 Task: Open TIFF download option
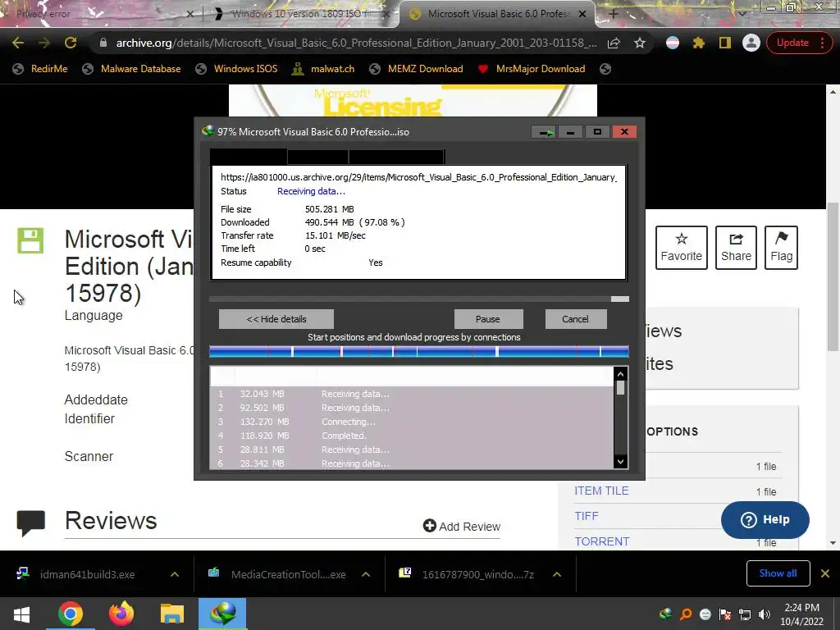click(x=586, y=516)
